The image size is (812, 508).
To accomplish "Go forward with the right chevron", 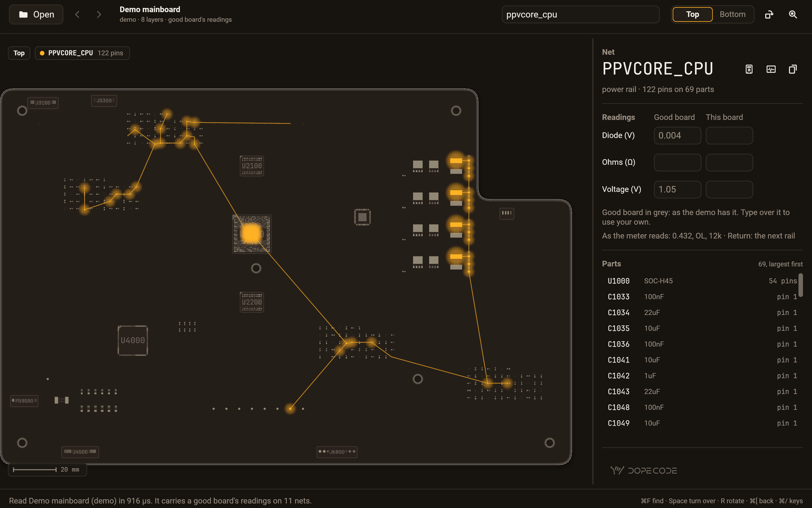I will coord(99,14).
